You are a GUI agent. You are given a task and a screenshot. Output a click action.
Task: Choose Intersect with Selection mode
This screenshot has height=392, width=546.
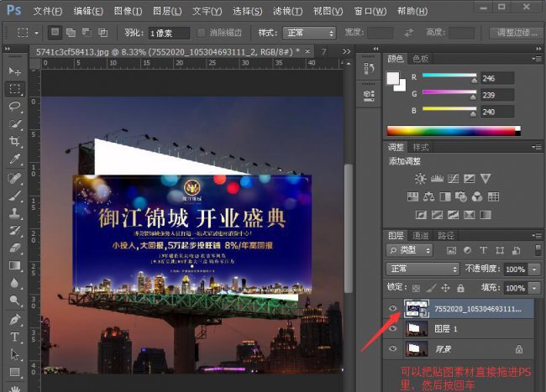(x=103, y=33)
